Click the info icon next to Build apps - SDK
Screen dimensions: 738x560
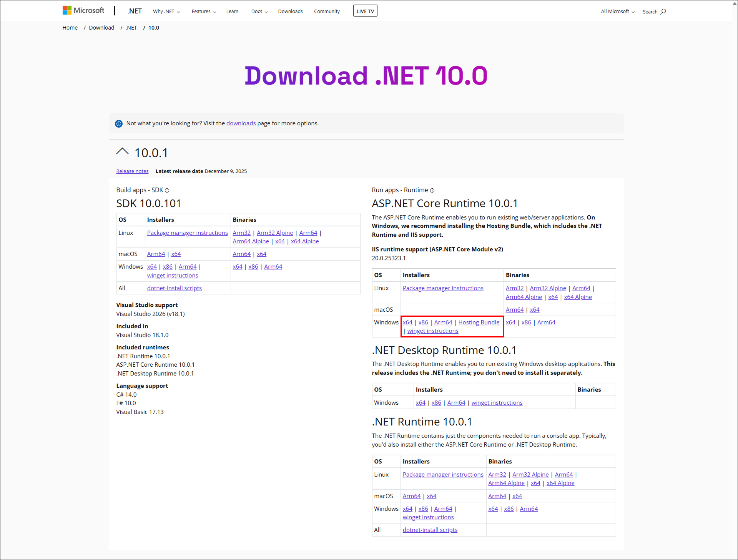tap(167, 190)
